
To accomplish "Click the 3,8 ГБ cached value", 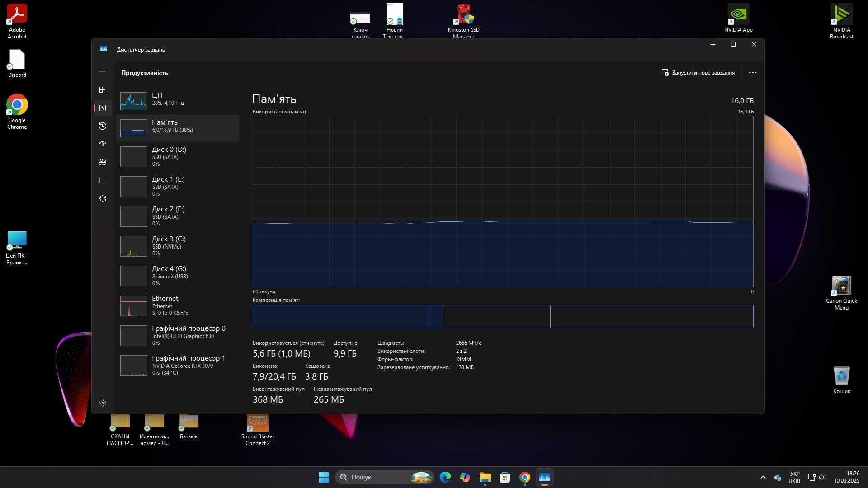I will click(x=316, y=376).
